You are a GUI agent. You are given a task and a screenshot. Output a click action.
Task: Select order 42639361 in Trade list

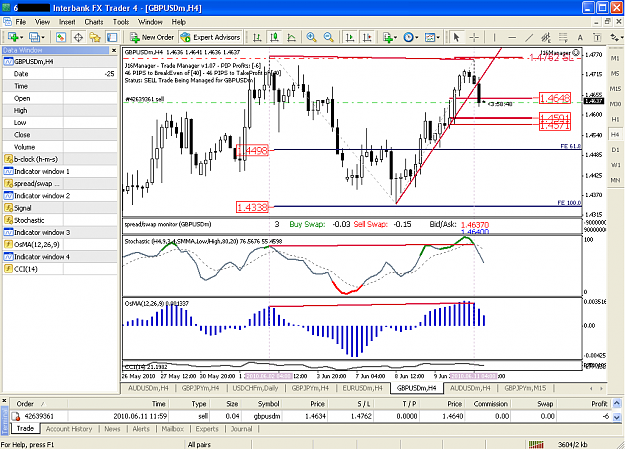click(311, 416)
